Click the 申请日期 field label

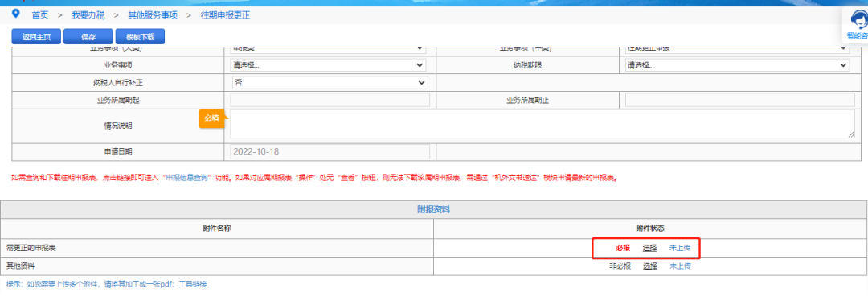118,152
